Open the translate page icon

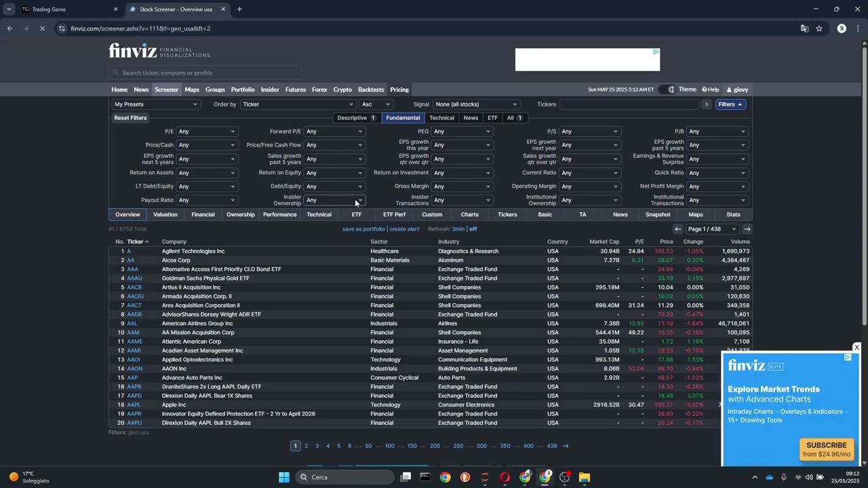(804, 28)
